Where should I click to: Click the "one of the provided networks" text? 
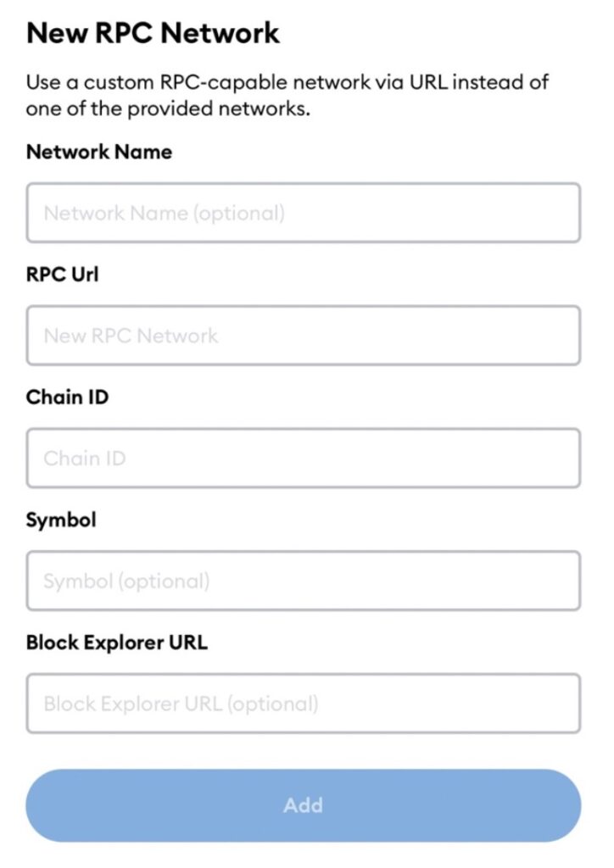tap(168, 108)
